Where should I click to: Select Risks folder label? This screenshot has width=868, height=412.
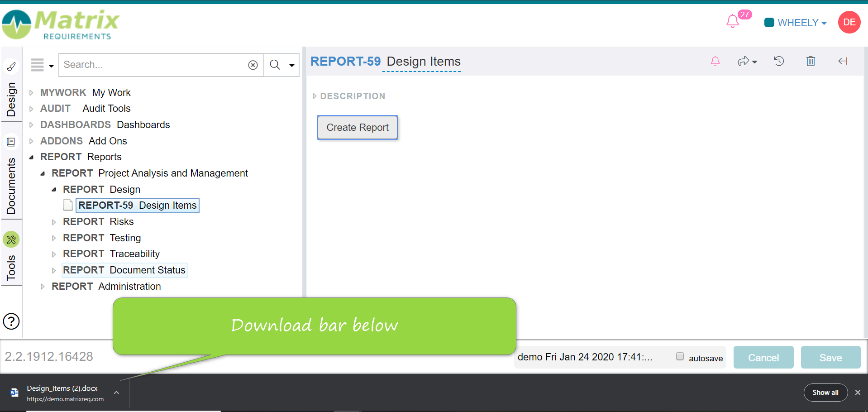[x=122, y=221]
